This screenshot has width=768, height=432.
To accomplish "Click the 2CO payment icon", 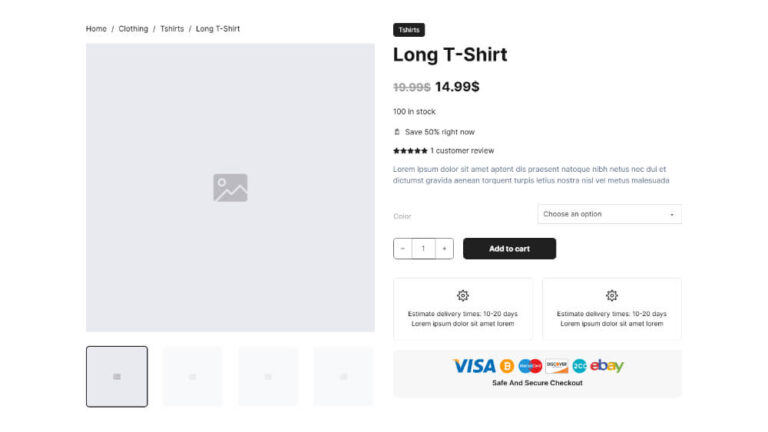I will click(x=580, y=366).
